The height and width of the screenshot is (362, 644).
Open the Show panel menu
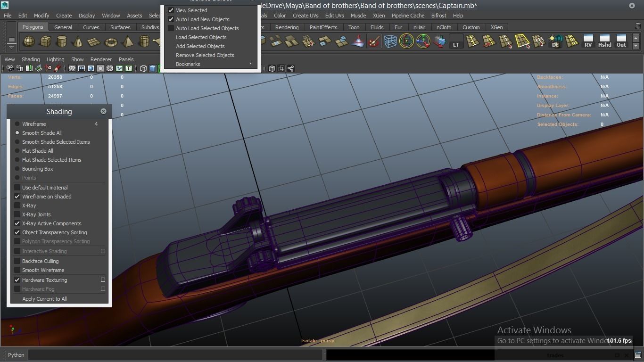pos(77,59)
